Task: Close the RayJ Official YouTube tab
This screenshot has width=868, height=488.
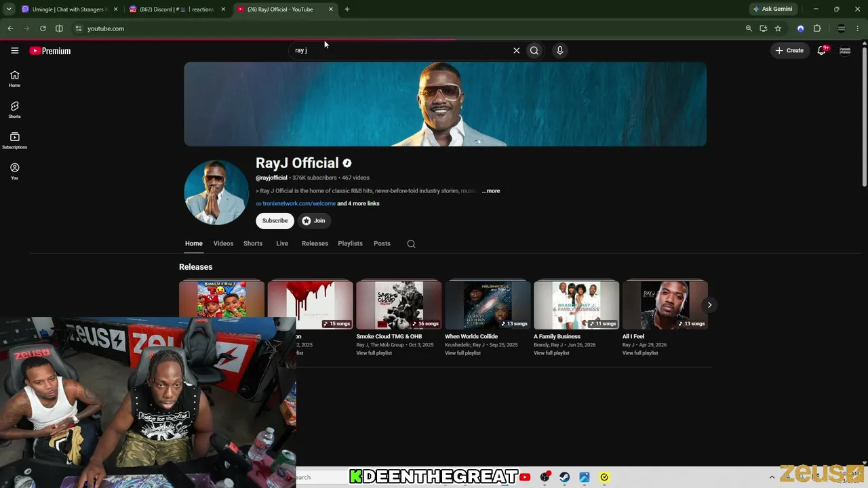Action: (x=331, y=9)
